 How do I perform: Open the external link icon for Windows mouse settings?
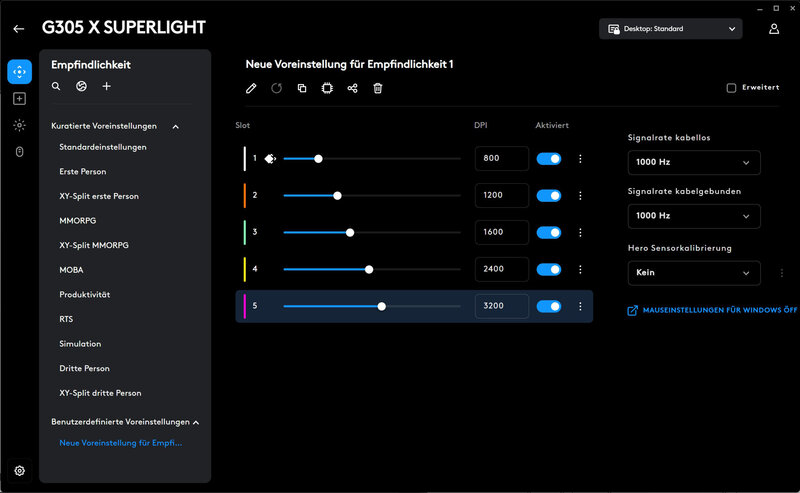(x=632, y=310)
